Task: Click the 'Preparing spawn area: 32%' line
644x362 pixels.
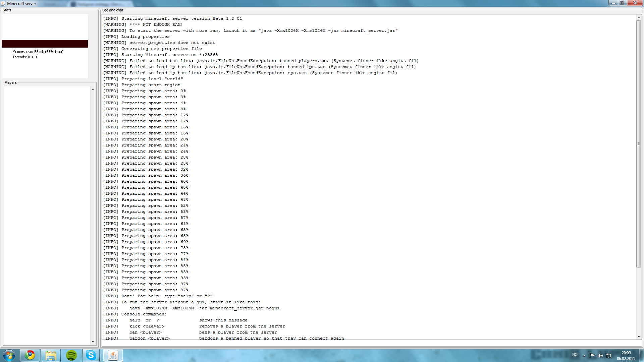Action: point(146,169)
